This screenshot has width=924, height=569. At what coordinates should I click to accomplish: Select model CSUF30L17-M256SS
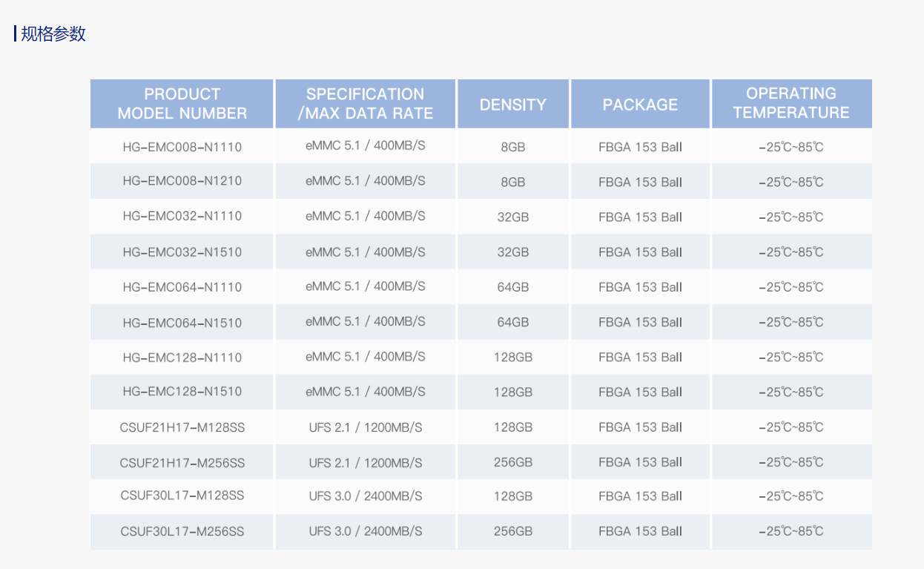pyautogui.click(x=182, y=531)
